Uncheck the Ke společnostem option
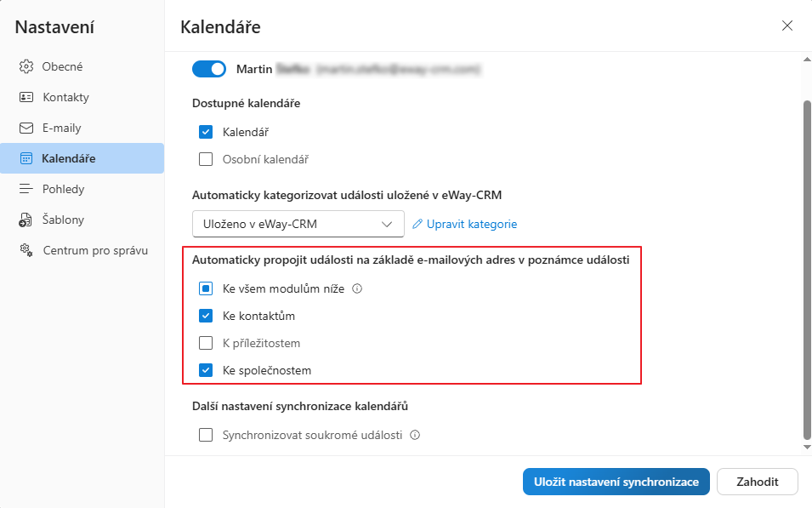Image resolution: width=812 pixels, height=508 pixels. click(x=205, y=370)
